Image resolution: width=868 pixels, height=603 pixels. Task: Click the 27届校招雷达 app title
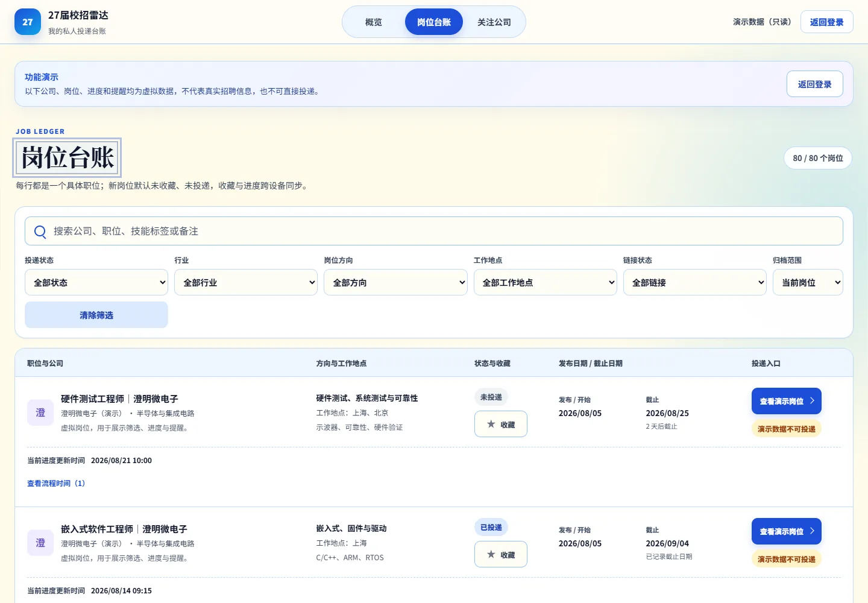(x=78, y=15)
